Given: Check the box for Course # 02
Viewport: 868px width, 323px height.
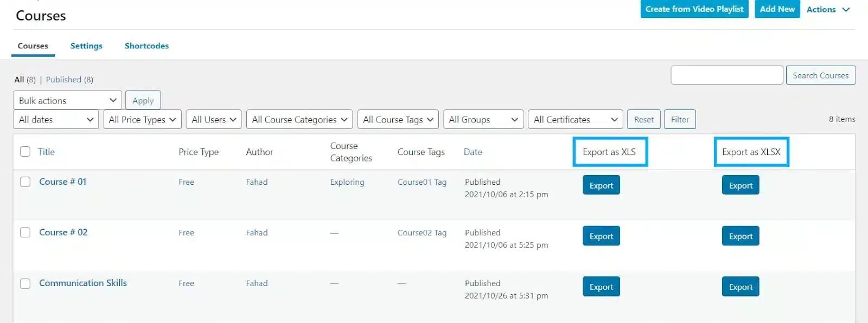Looking at the screenshot, I should click(x=25, y=232).
